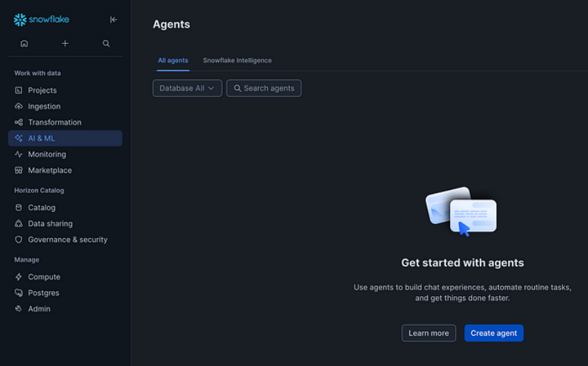Switch to the Snowflake Intelligence tab

pos(237,61)
